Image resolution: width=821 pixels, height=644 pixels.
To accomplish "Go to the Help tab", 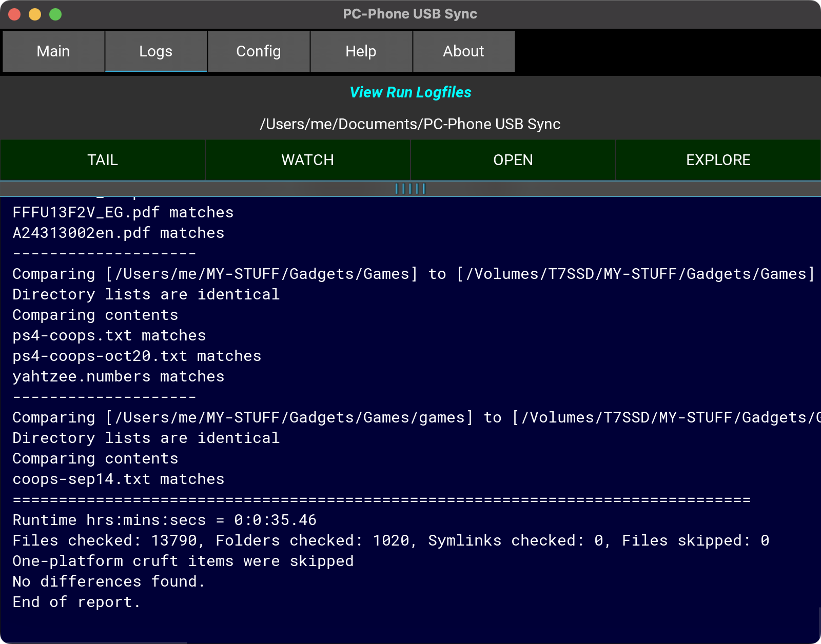I will 361,51.
